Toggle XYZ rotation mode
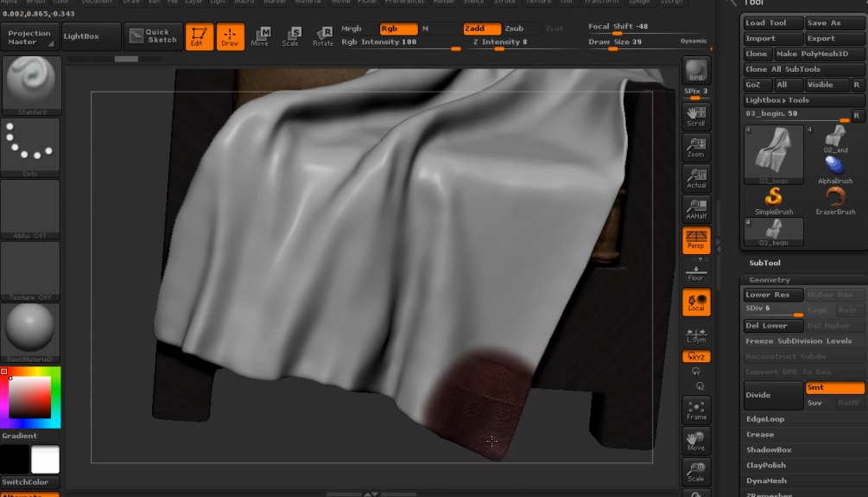868x497 pixels. coord(696,356)
